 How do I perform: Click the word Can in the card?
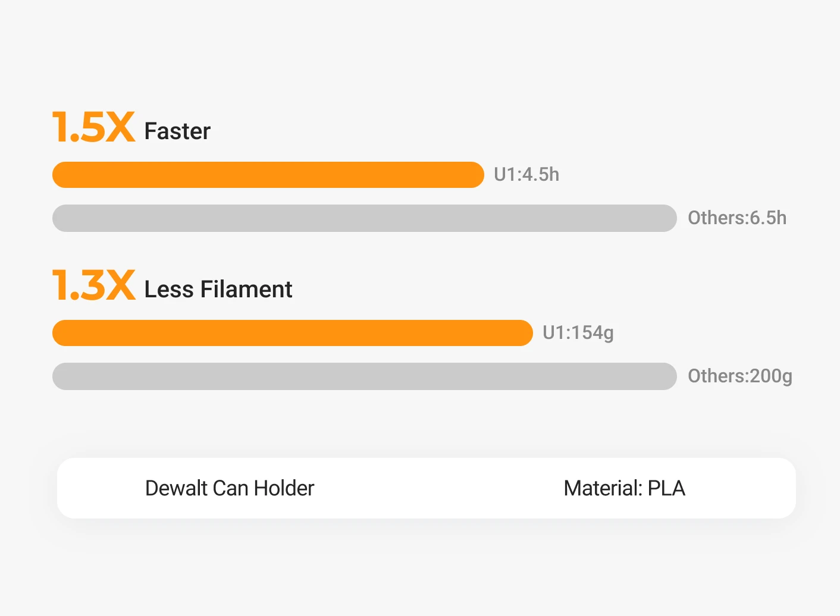coord(230,488)
